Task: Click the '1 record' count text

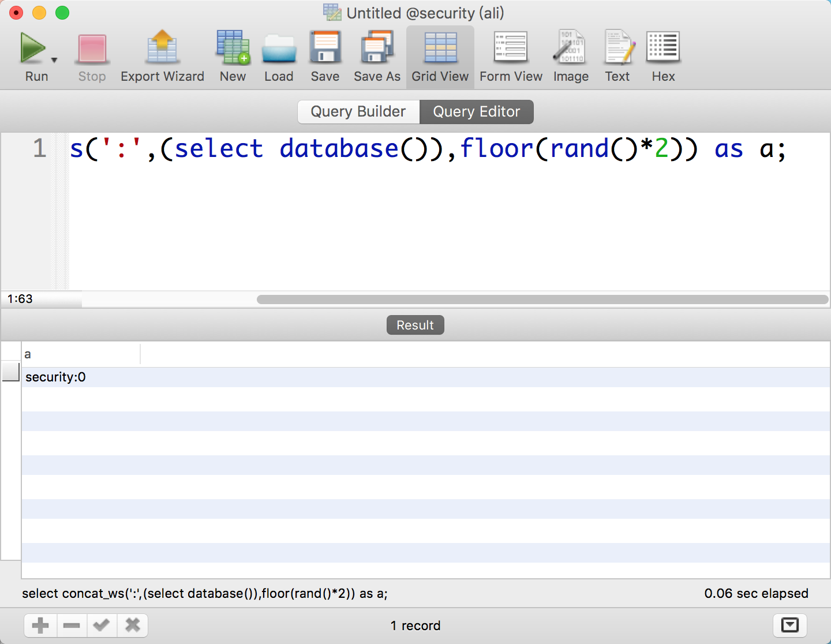Action: pyautogui.click(x=415, y=626)
